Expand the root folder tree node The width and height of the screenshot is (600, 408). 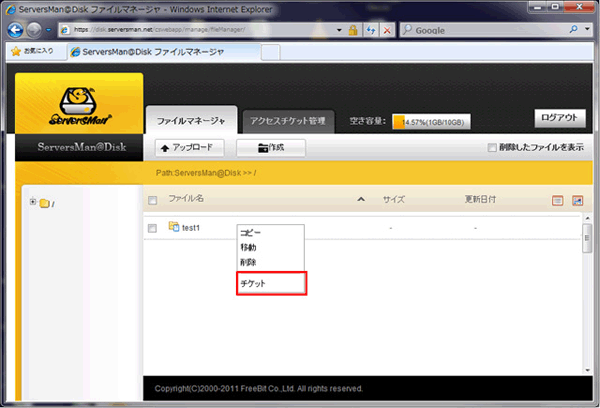[x=33, y=202]
